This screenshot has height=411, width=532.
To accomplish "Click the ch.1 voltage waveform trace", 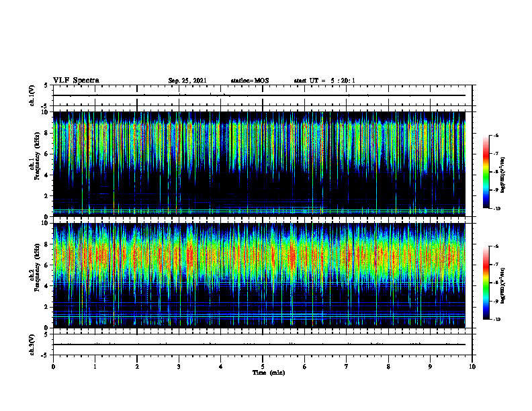I will [x=259, y=95].
